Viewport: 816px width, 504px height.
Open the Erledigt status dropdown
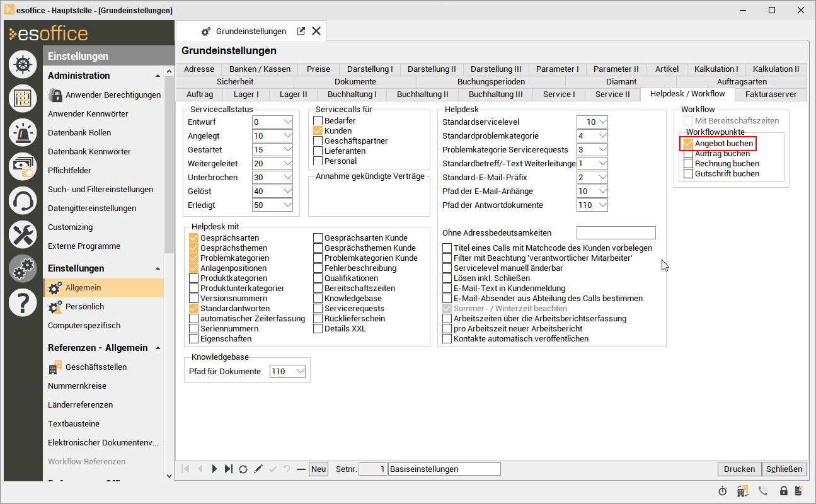click(287, 205)
